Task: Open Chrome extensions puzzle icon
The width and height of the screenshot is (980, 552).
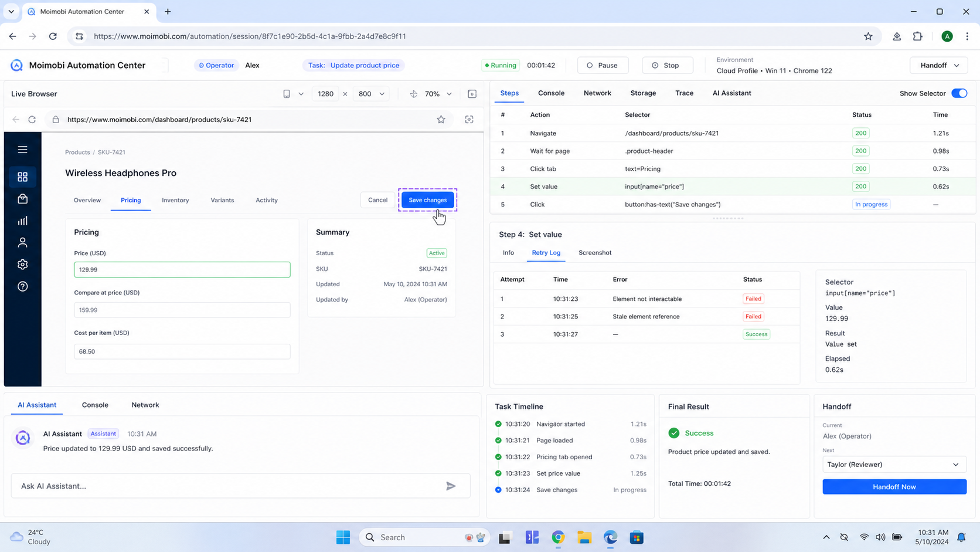Action: coord(918,36)
